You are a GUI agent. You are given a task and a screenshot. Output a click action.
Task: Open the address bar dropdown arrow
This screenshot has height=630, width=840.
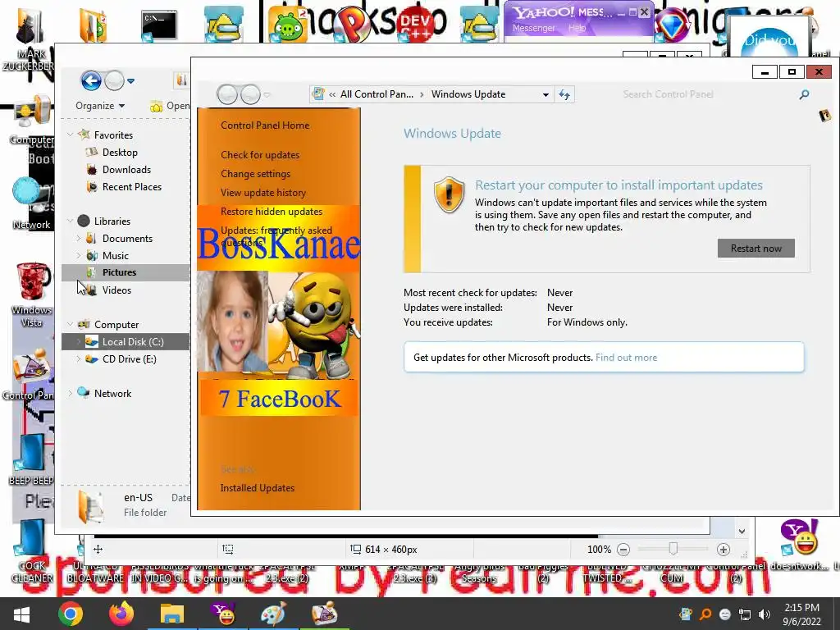[x=546, y=95]
